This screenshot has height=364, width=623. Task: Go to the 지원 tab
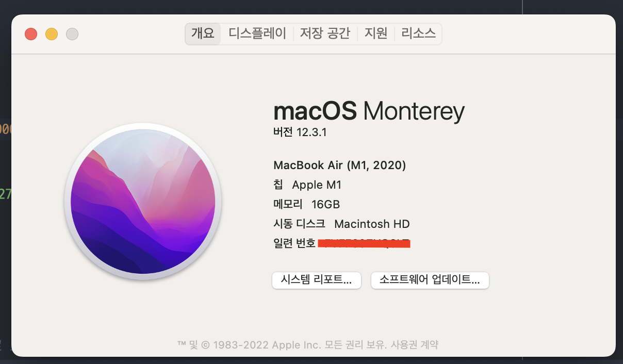click(x=375, y=34)
